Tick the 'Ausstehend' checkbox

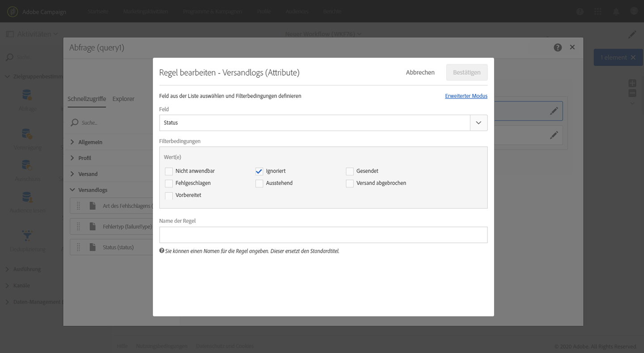point(259,183)
